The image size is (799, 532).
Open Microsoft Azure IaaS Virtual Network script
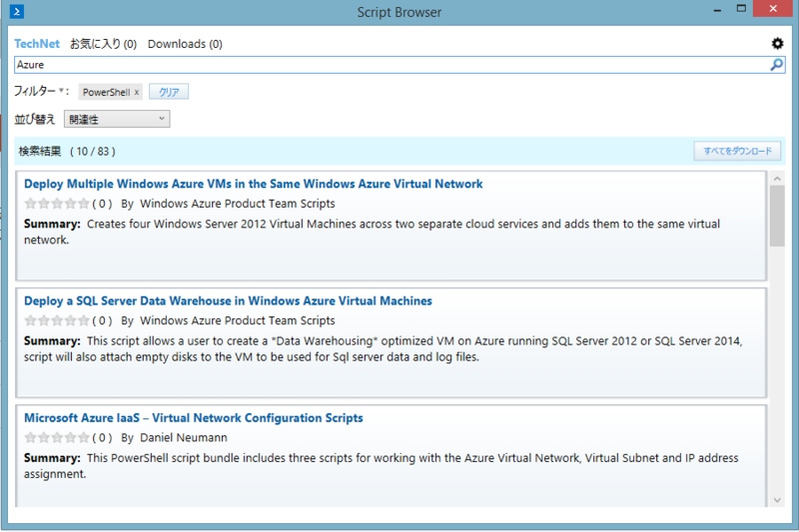(x=193, y=418)
